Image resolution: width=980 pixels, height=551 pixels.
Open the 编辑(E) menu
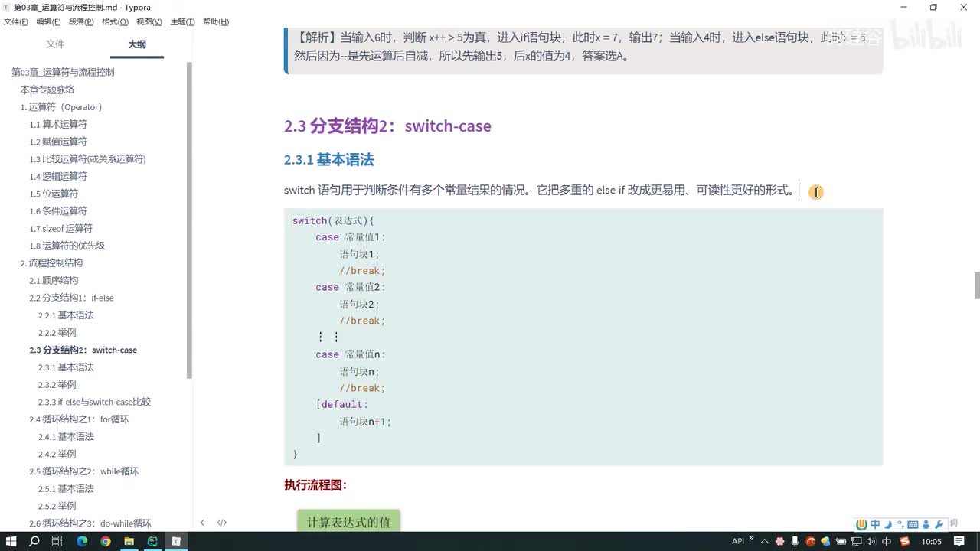click(x=48, y=22)
